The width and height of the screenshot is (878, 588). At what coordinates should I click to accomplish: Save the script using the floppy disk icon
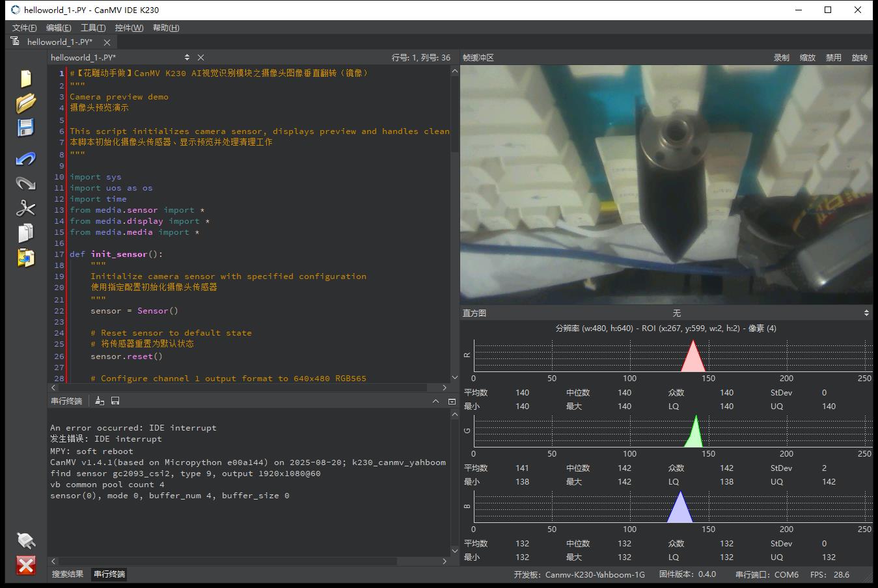point(25,127)
